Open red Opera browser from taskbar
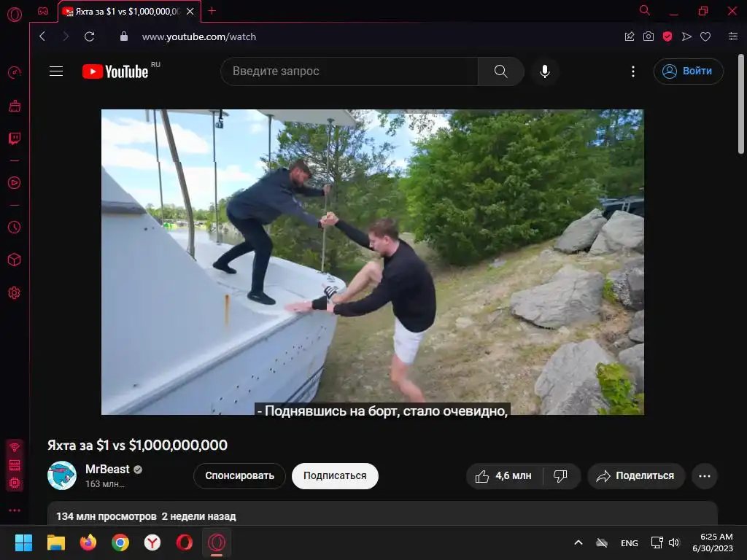The height and width of the screenshot is (560, 747). coord(185,542)
